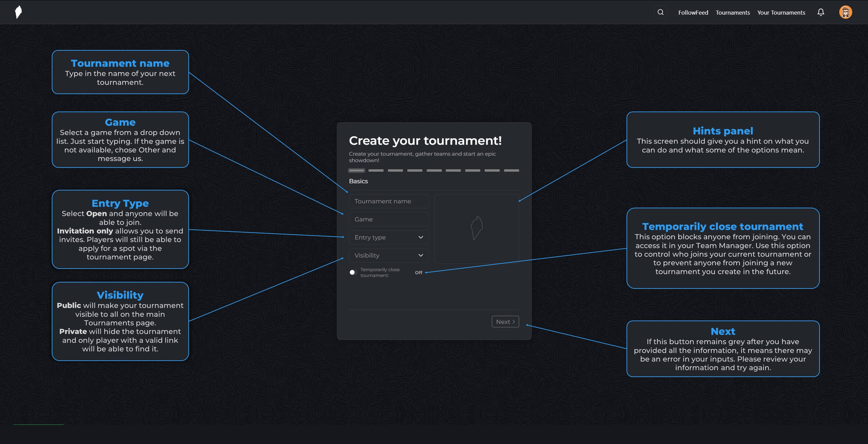Click the second progress step segment

[x=376, y=171]
